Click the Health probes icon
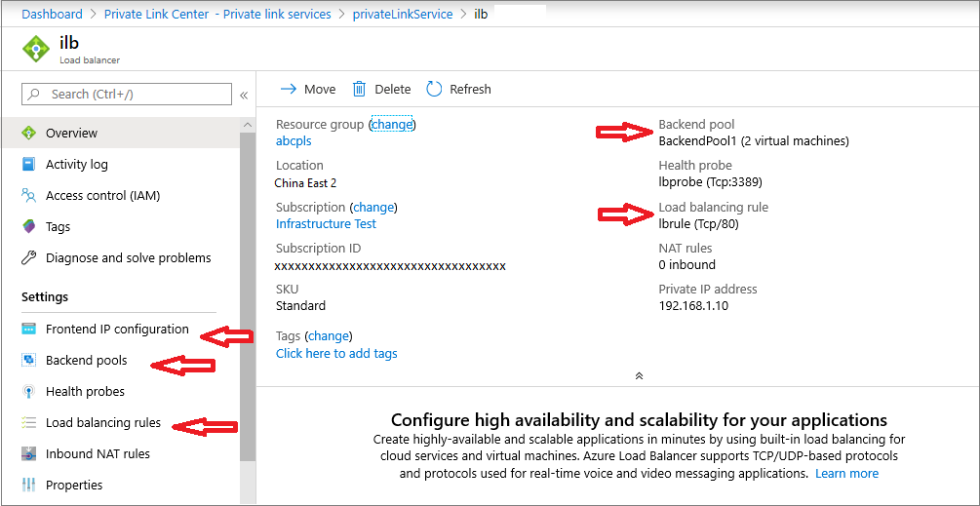Screen dimensions: 980x506 (x=28, y=392)
